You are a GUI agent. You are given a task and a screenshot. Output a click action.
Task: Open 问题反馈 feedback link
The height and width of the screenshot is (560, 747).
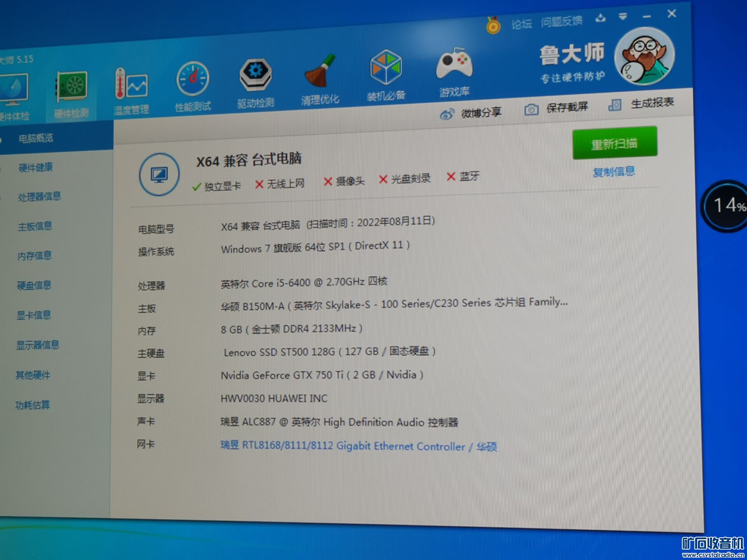pos(561,21)
